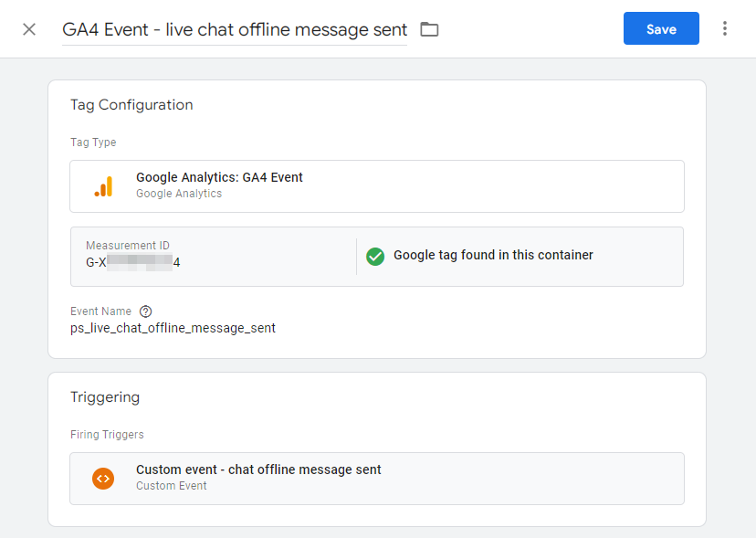Open the Custom Event trigger details
This screenshot has width=756, height=538.
click(x=376, y=478)
